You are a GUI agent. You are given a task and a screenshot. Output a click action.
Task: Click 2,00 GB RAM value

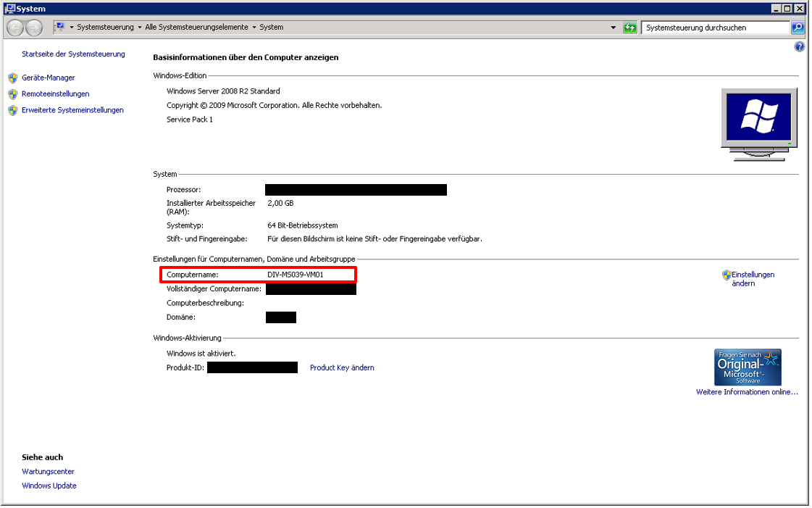pyautogui.click(x=280, y=204)
